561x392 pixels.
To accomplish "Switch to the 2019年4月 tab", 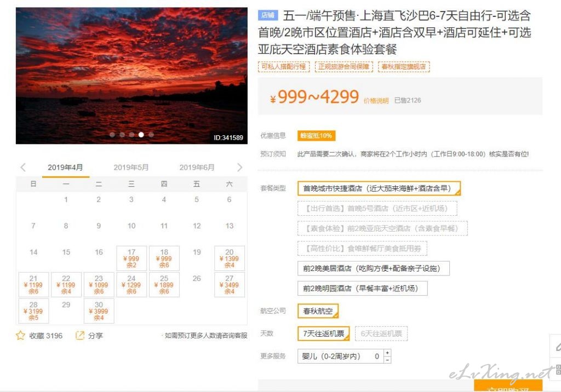I will click(x=66, y=168).
